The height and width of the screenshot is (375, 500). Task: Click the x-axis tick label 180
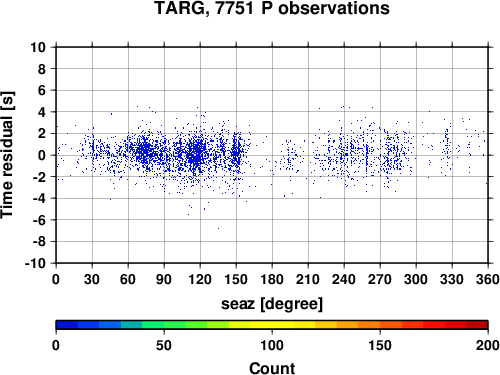point(272,279)
